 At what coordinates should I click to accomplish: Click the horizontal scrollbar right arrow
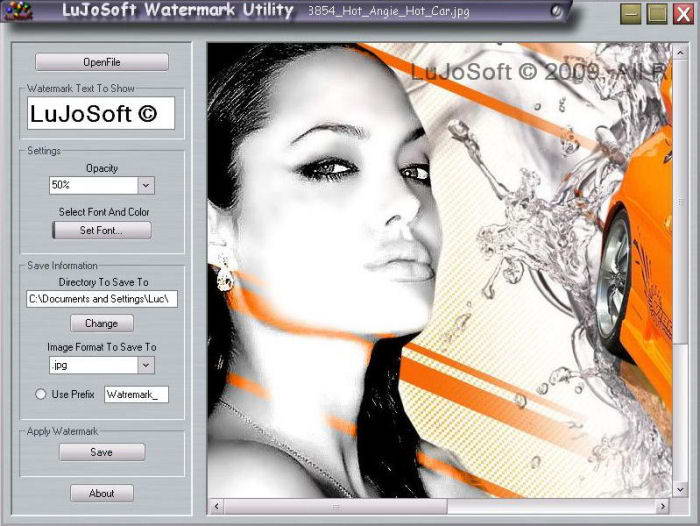[663, 506]
